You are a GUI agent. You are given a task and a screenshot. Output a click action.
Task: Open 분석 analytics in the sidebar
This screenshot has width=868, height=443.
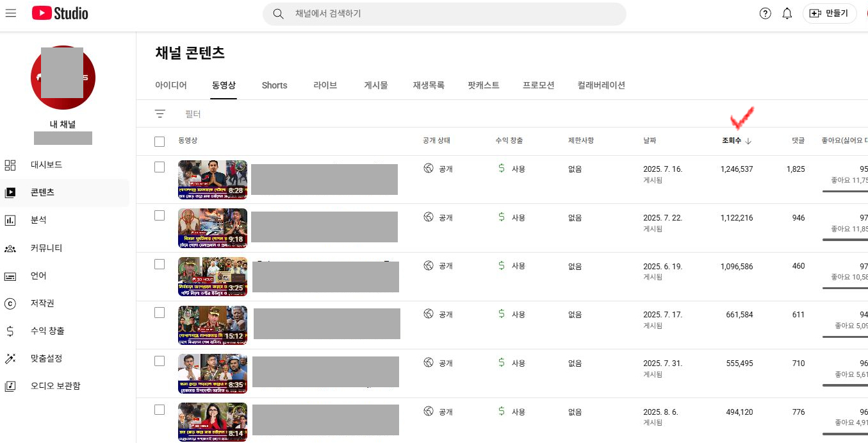click(x=38, y=220)
